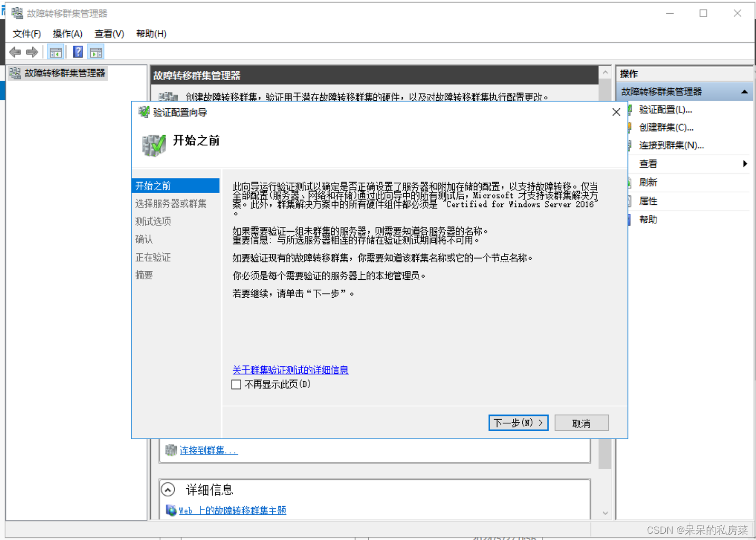Click 帮助 in actions pane

click(648, 219)
